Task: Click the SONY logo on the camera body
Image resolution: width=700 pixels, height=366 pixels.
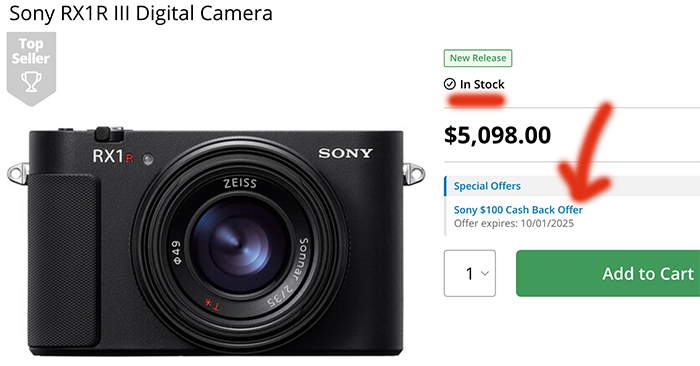Action: tap(345, 154)
